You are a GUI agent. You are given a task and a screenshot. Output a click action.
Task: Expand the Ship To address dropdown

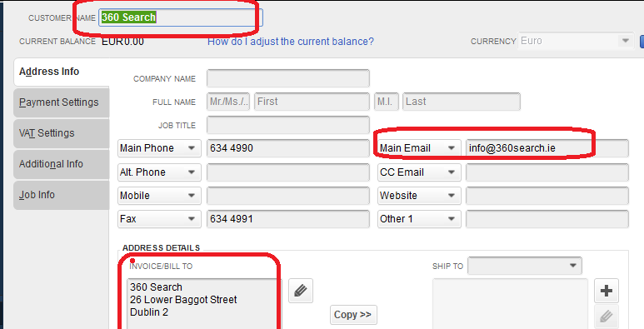(x=525, y=266)
